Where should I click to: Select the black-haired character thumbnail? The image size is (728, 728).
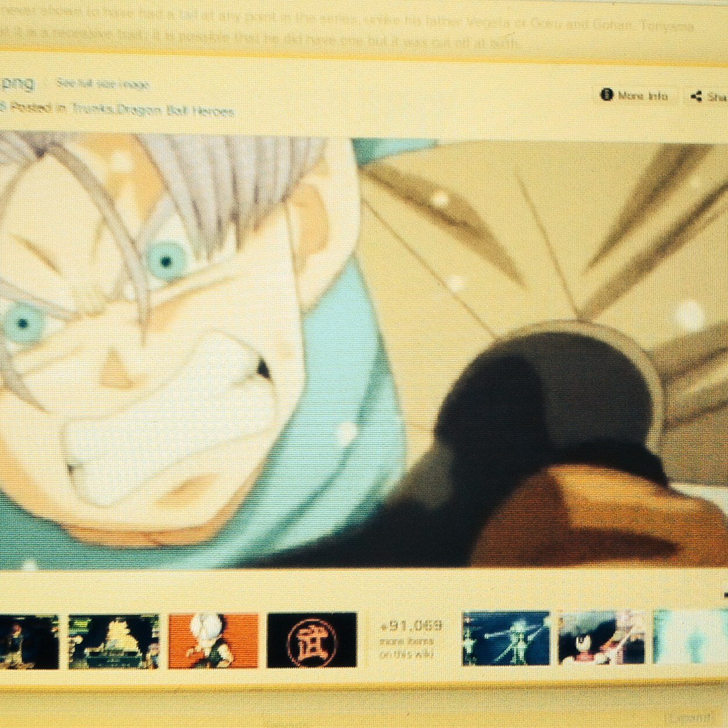coord(601,637)
